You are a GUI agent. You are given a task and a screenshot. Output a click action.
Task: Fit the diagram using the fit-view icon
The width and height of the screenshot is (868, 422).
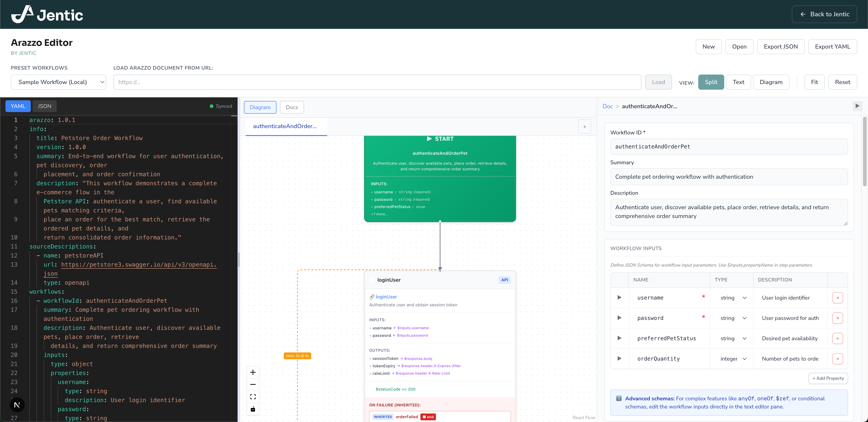253,396
